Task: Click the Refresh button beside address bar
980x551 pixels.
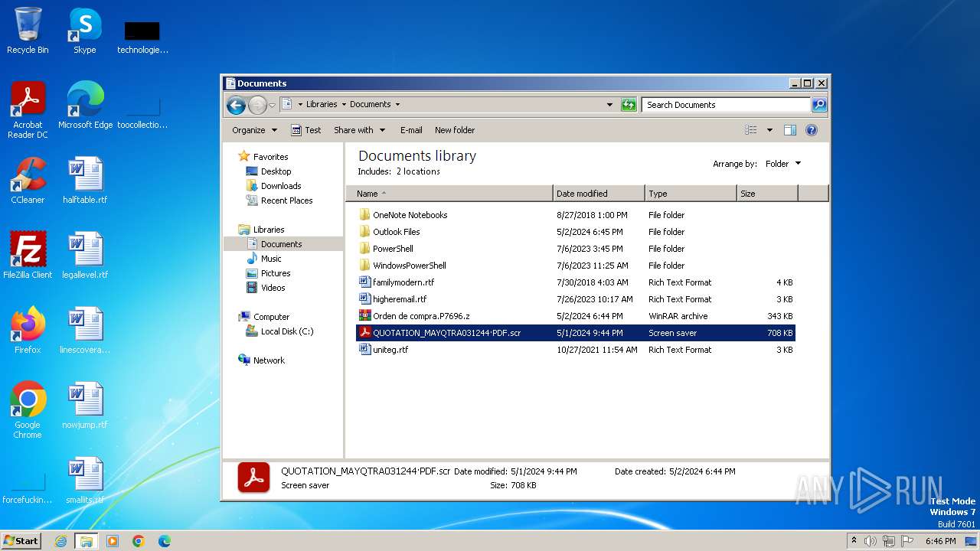Action: pos(629,105)
